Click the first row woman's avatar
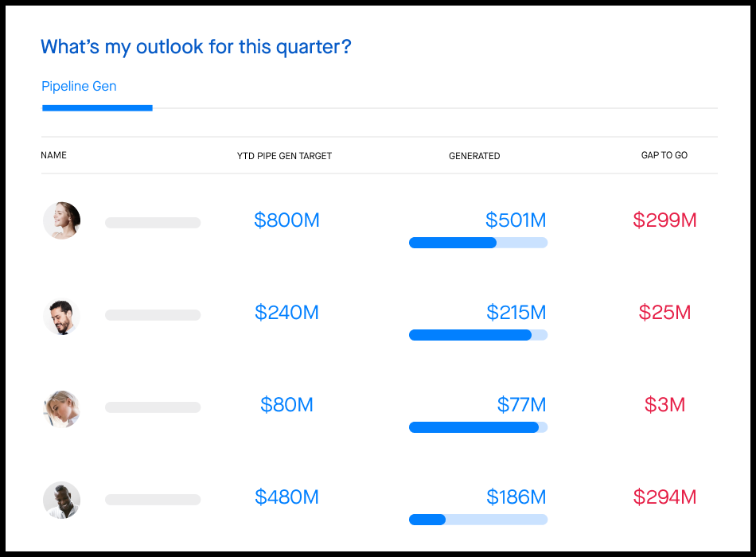This screenshot has height=557, width=756. [x=61, y=220]
